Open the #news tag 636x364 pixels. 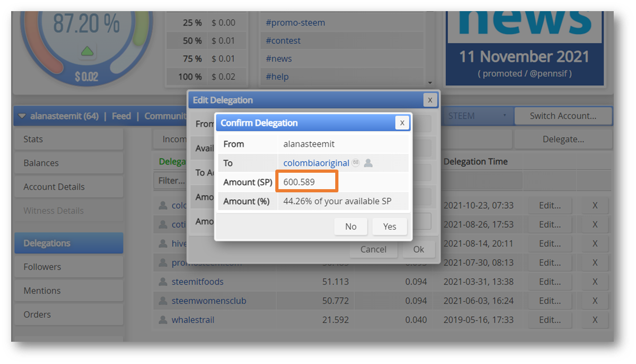[x=278, y=59]
